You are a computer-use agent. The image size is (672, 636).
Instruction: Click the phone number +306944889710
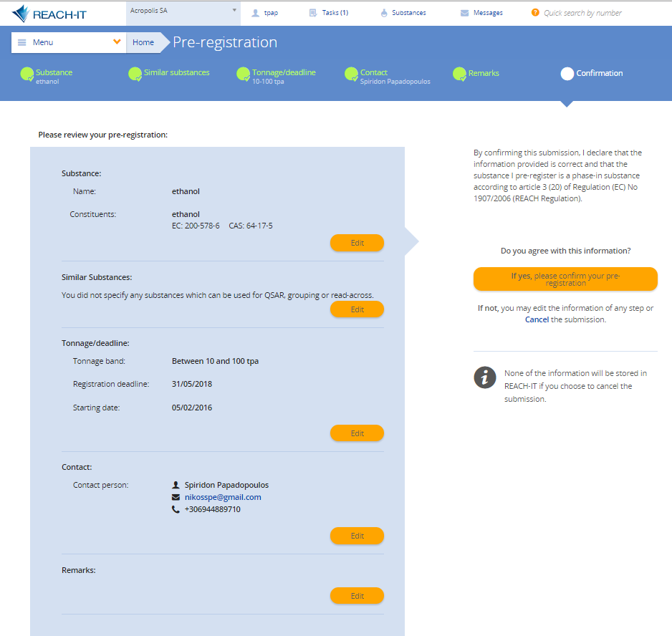(x=213, y=509)
